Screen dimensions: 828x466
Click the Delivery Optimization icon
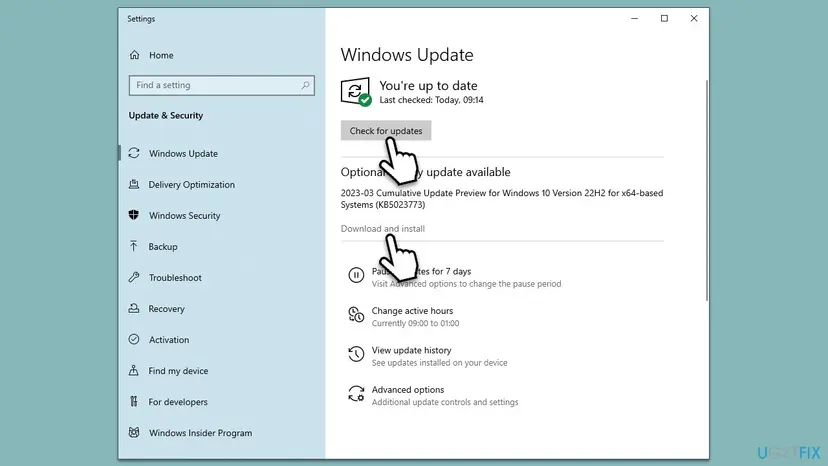134,184
